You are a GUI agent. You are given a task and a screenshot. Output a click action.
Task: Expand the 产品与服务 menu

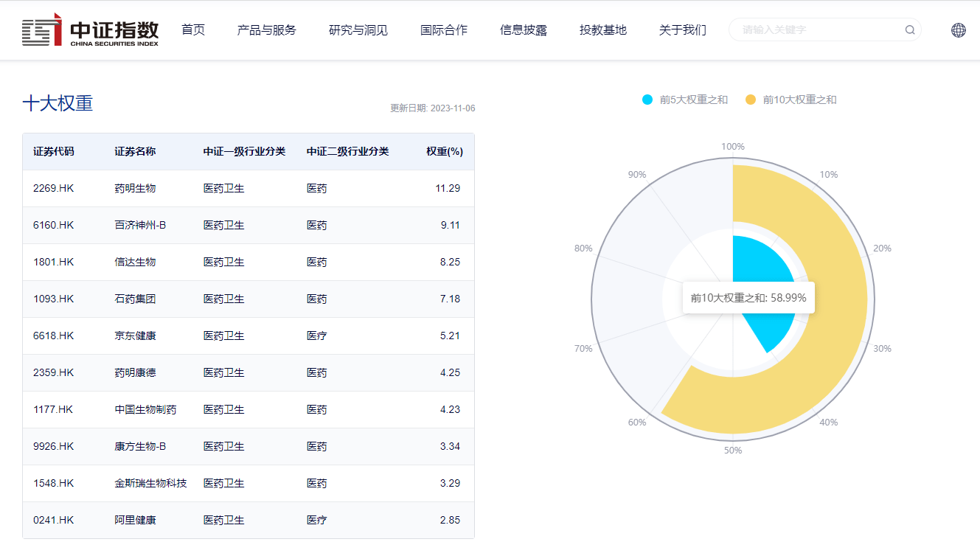(266, 30)
